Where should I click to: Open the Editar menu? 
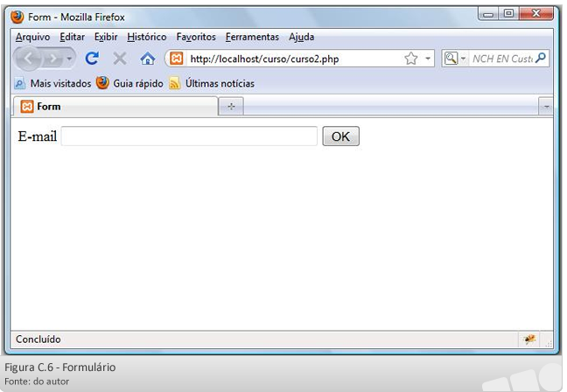[73, 37]
